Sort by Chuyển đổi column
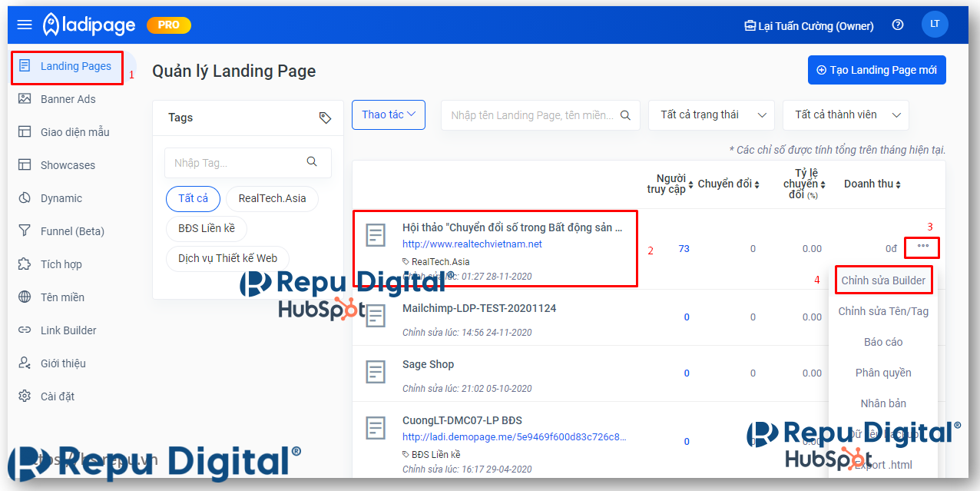 (728, 184)
